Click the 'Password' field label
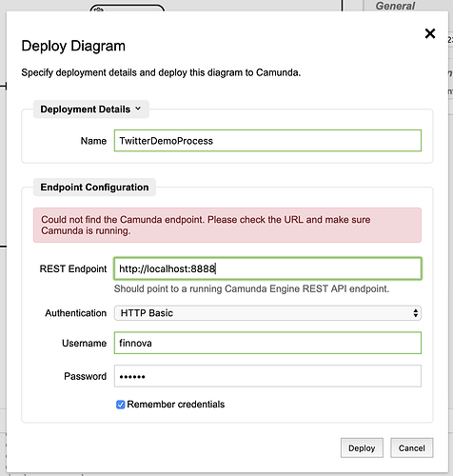This screenshot has width=453, height=476. [85, 376]
